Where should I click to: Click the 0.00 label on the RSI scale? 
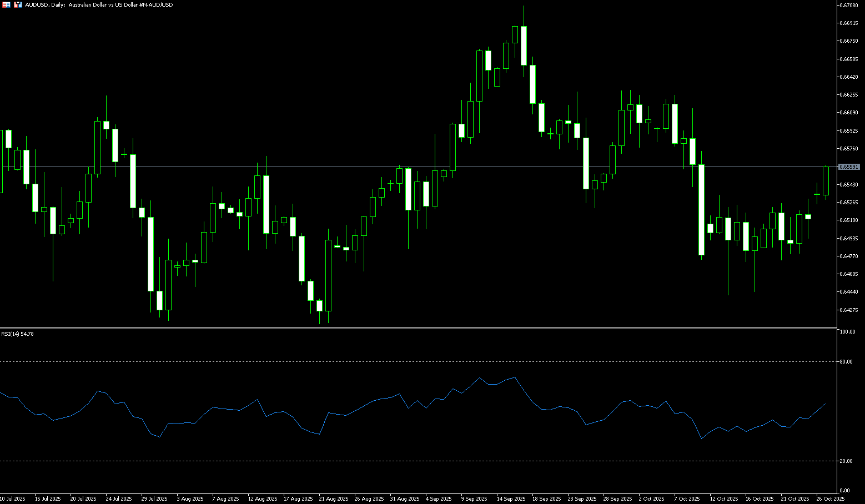click(x=845, y=491)
